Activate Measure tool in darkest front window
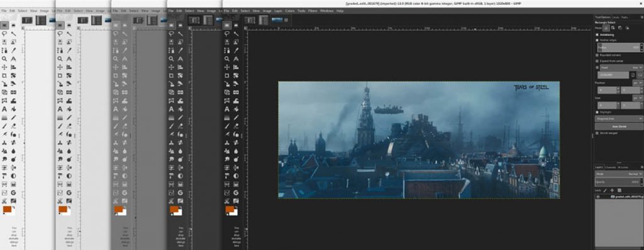Viewport: 644px width, 250px height. pyautogui.click(x=236, y=59)
